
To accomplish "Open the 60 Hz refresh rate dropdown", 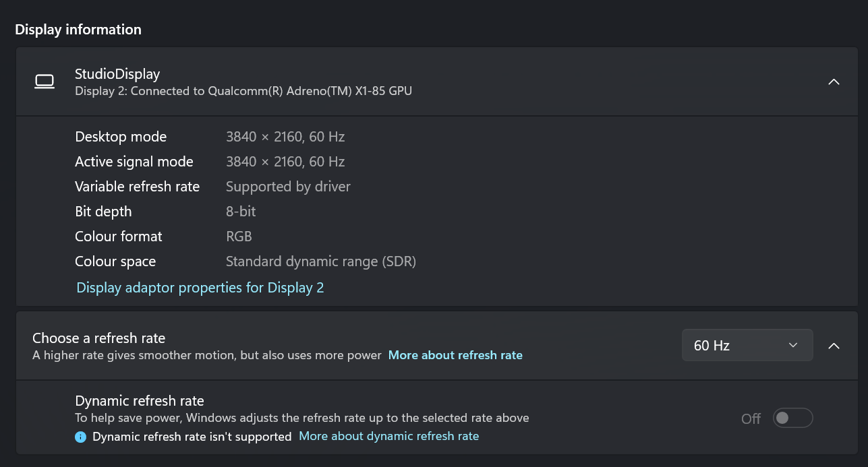I will tap(747, 346).
